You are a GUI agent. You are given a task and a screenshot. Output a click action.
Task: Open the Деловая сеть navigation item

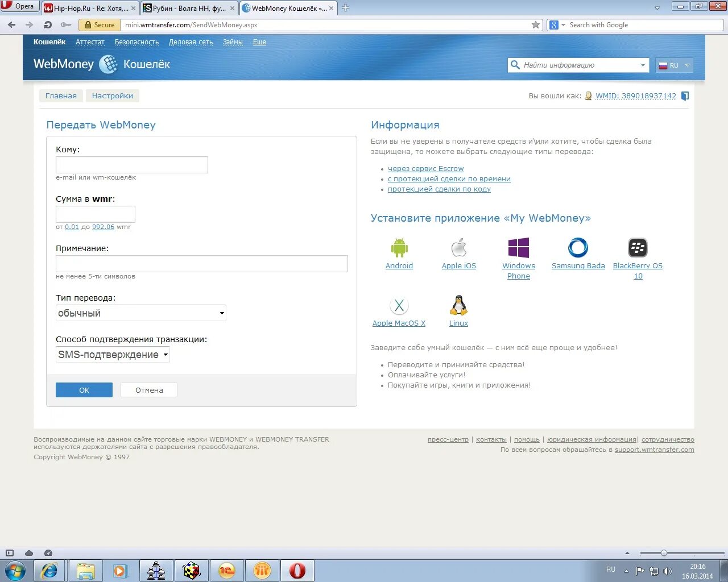point(191,42)
